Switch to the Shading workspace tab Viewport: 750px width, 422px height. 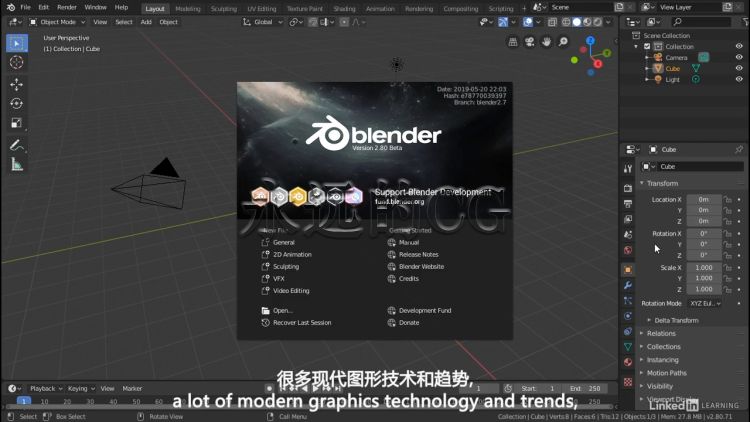[x=344, y=9]
